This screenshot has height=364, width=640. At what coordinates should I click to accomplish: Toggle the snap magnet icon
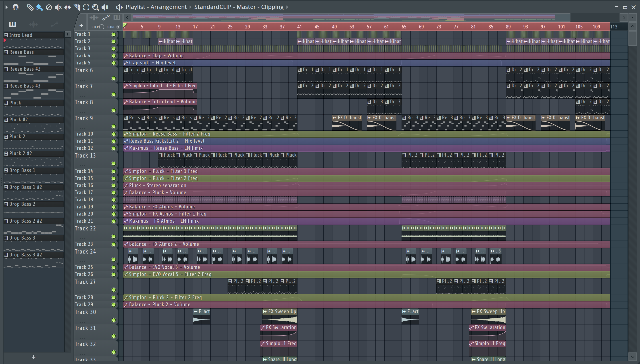[x=16, y=7]
